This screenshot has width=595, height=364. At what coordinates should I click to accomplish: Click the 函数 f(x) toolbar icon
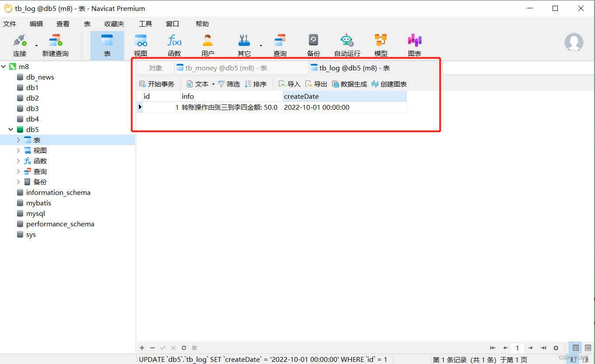[x=174, y=45]
